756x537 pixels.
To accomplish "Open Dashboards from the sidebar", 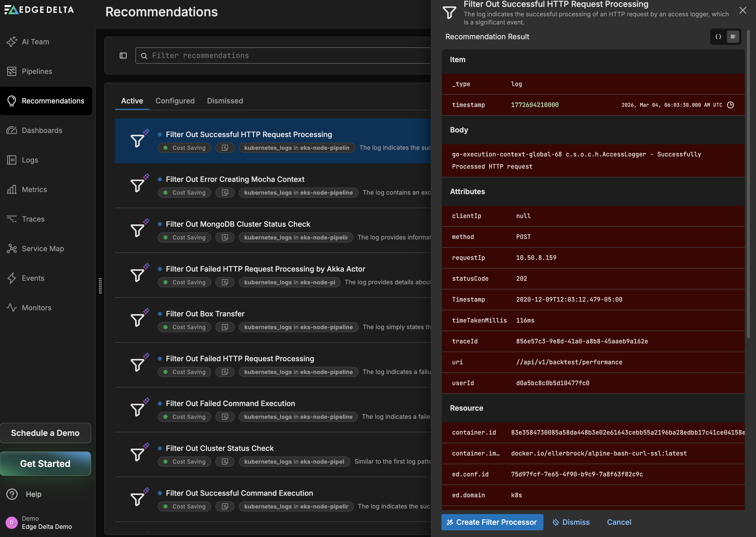I will [42, 130].
